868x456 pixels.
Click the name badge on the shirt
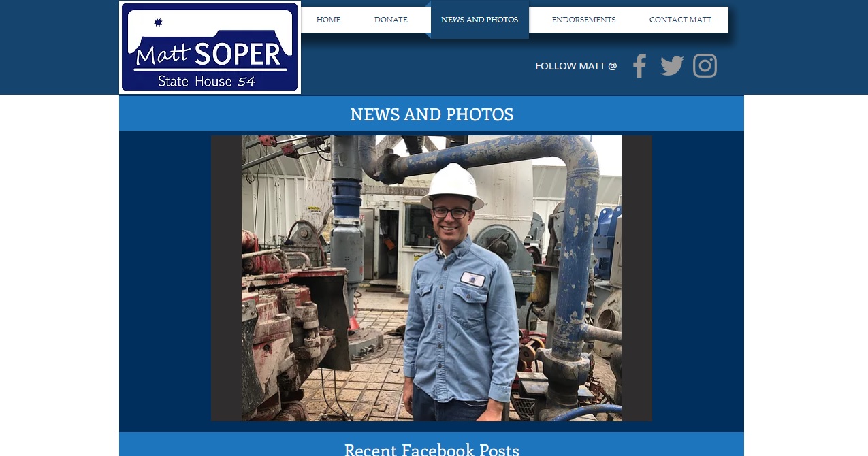click(x=472, y=279)
